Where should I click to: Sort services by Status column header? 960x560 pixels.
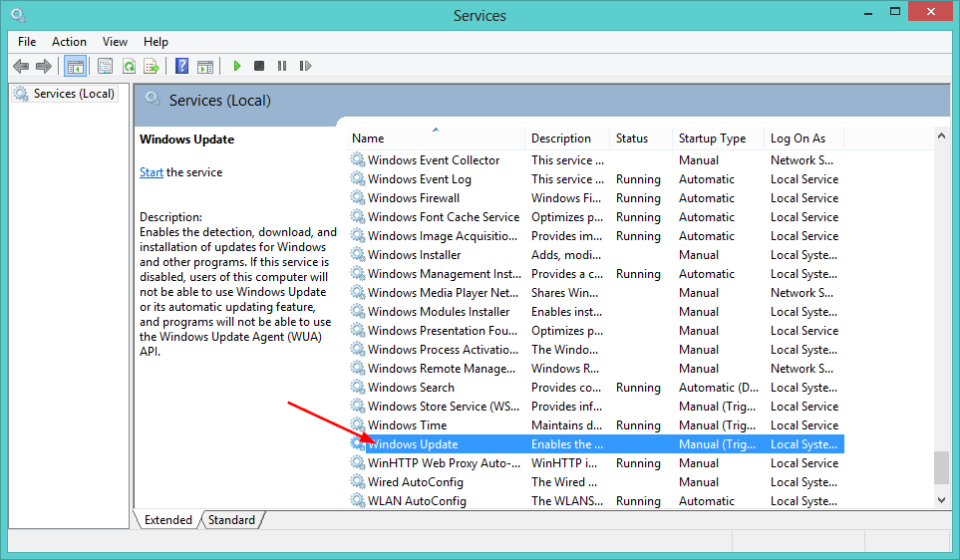pos(632,139)
